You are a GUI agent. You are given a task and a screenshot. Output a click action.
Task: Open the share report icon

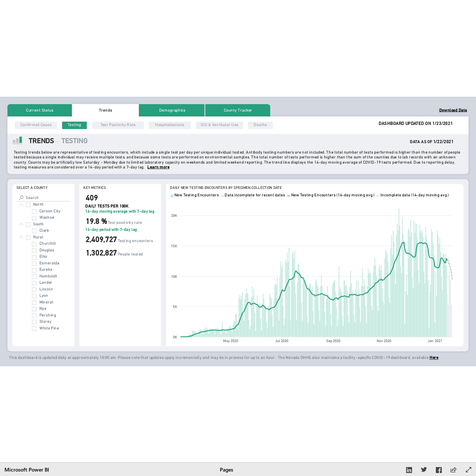tap(453, 470)
